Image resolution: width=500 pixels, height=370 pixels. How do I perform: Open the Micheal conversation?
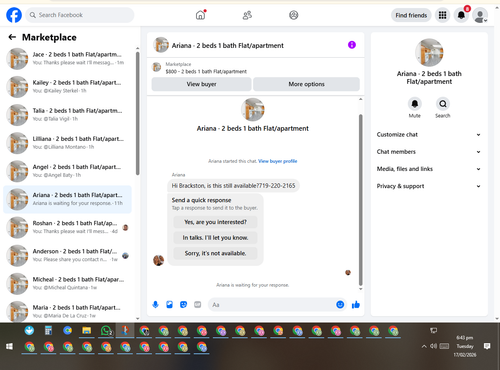67,283
